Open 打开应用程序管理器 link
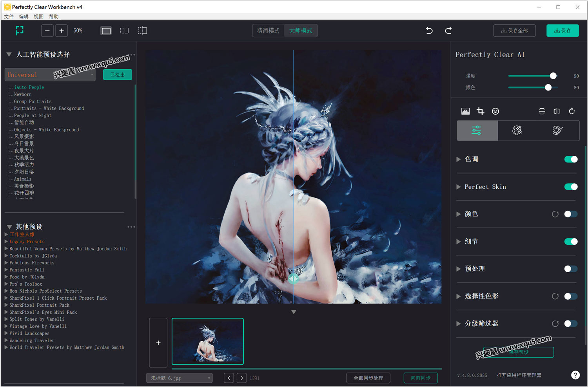Screen dimensions: 588x387 pyautogui.click(x=519, y=375)
